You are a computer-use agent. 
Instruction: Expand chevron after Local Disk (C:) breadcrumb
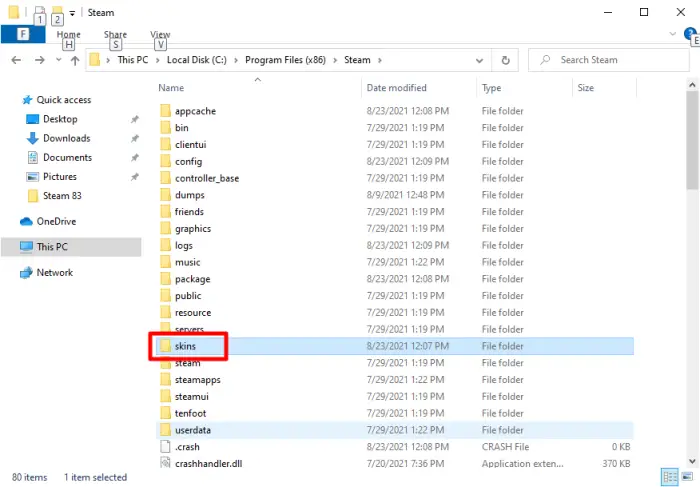point(236,60)
